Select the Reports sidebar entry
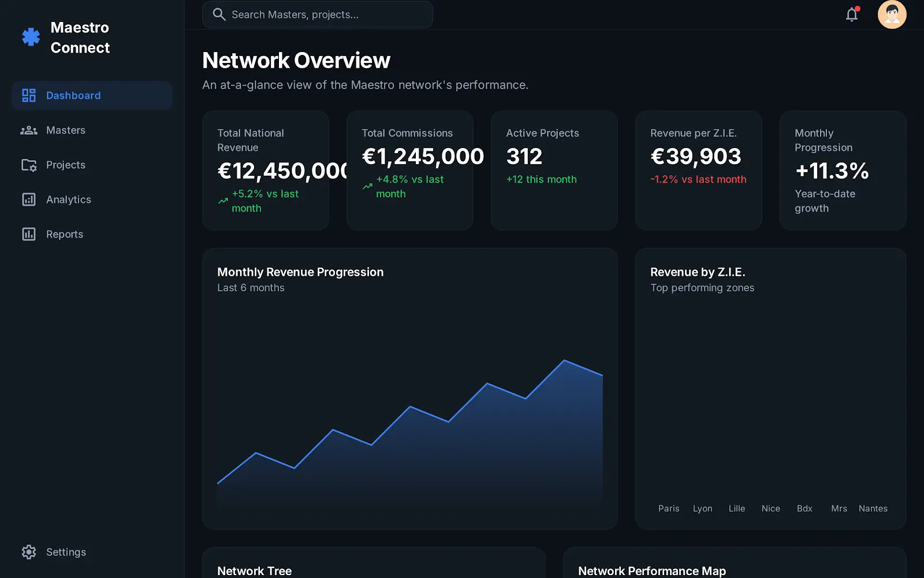This screenshot has height=578, width=924. click(92, 234)
